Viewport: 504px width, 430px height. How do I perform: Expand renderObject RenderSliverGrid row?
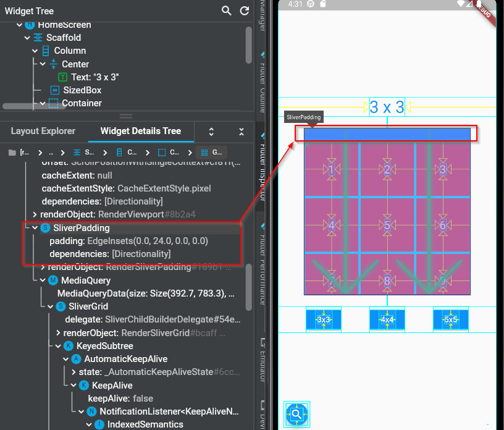tap(58, 333)
